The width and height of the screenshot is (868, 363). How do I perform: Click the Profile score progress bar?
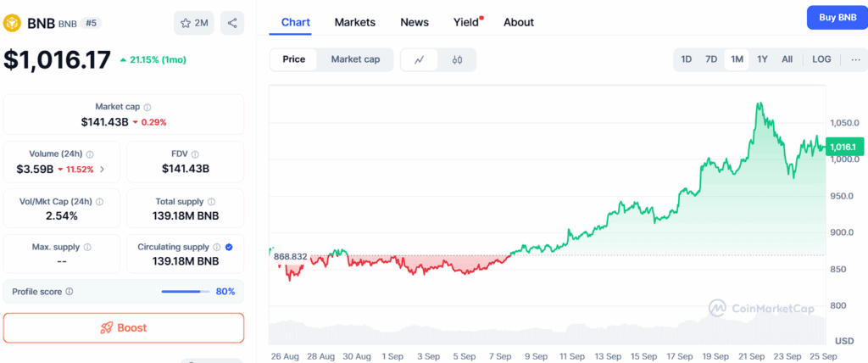pyautogui.click(x=186, y=292)
